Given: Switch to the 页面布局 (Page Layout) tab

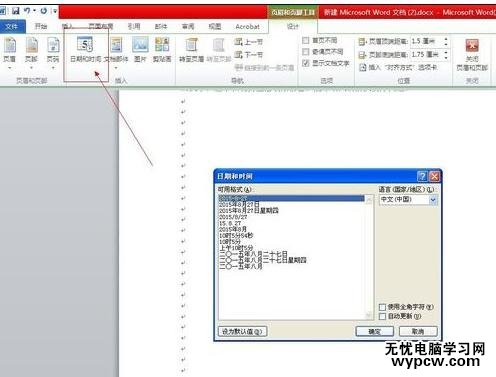Looking at the screenshot, I should click(101, 26).
